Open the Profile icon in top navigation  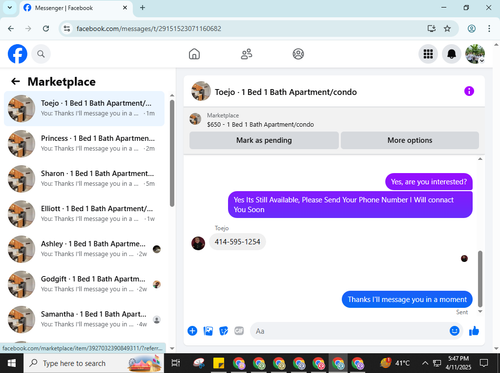[x=298, y=54]
